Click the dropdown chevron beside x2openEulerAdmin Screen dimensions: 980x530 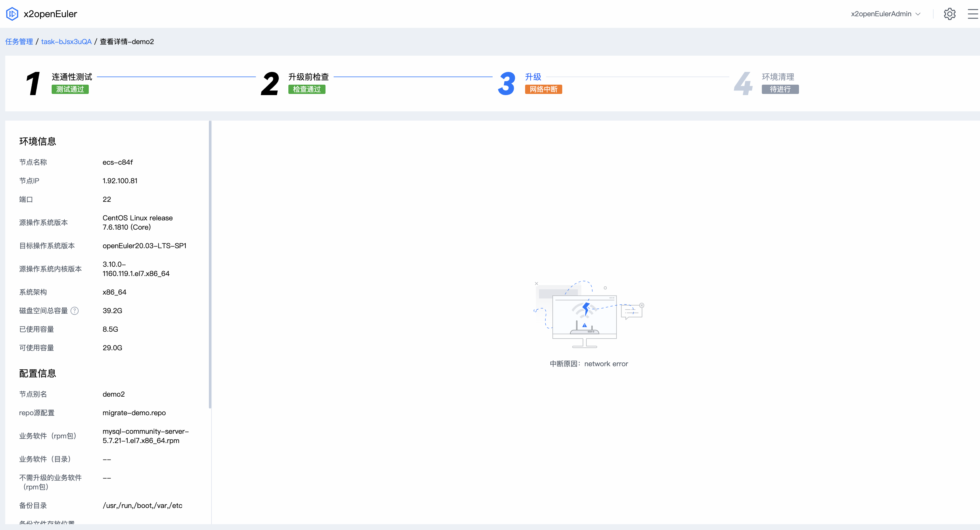(918, 14)
